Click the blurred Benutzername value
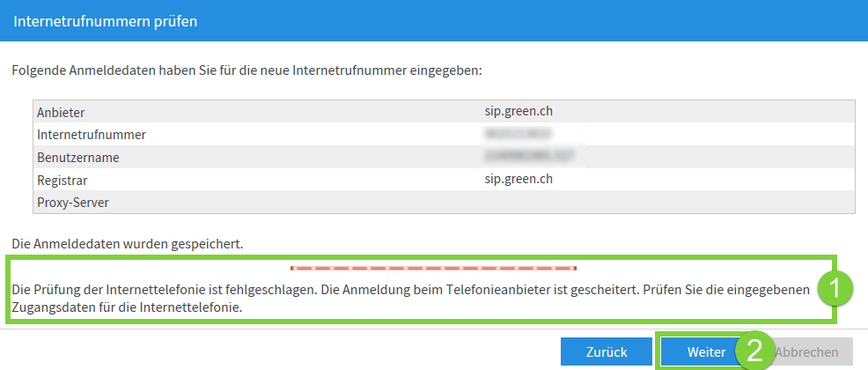Image resolution: width=868 pixels, height=370 pixels. [x=526, y=157]
